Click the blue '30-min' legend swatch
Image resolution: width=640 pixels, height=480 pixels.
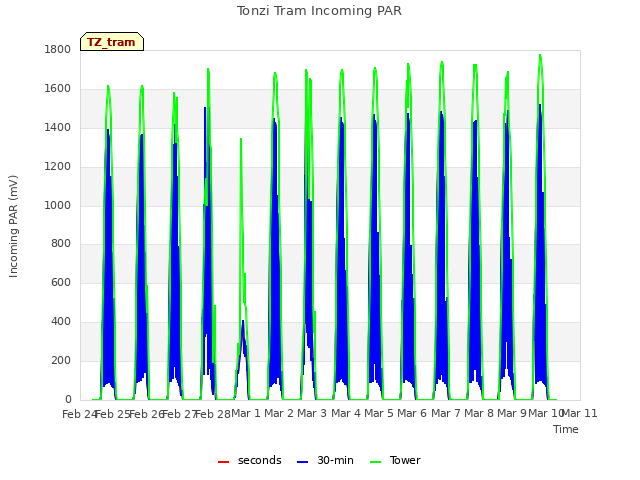point(302,462)
